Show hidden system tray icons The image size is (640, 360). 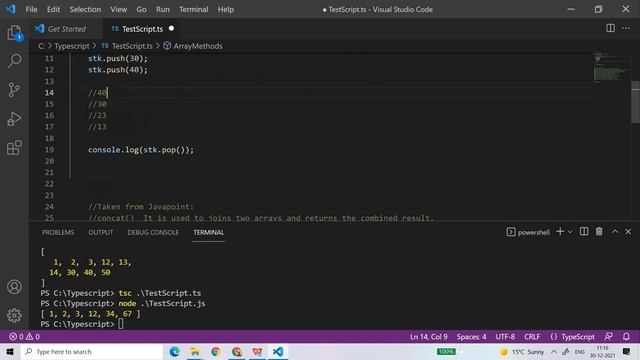point(554,351)
